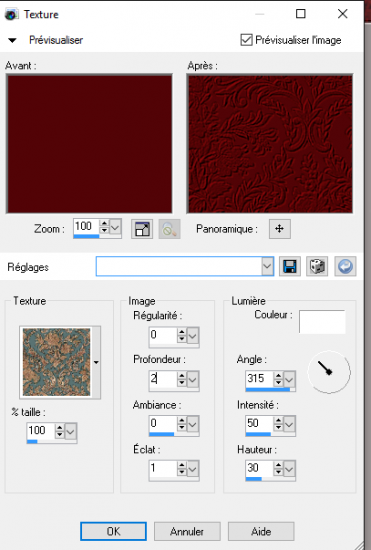Click the Intensité value field showing 50

[259, 424]
